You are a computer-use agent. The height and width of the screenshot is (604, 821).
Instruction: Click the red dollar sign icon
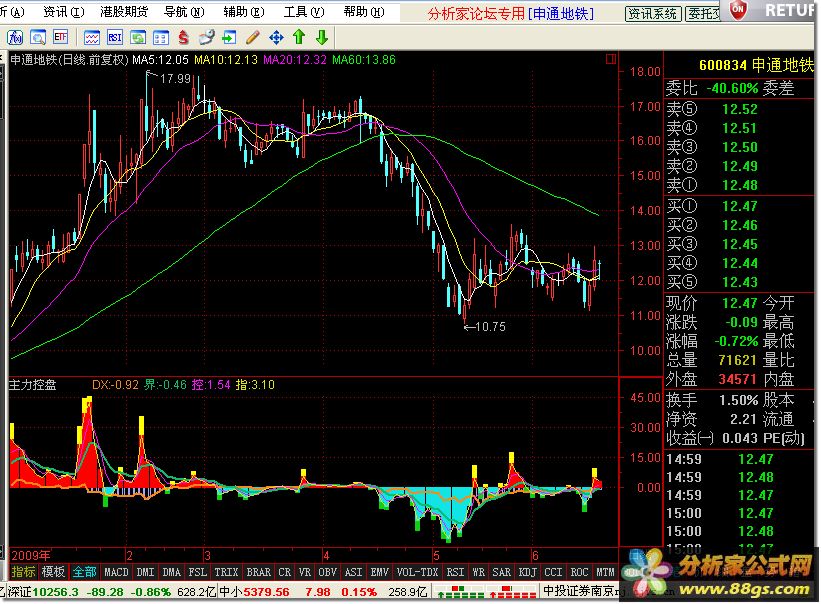pyautogui.click(x=183, y=37)
